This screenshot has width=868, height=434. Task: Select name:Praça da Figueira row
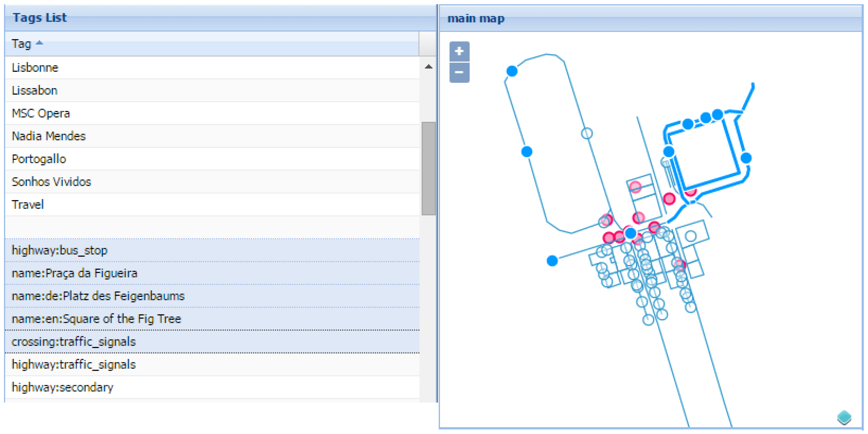pyautogui.click(x=75, y=273)
